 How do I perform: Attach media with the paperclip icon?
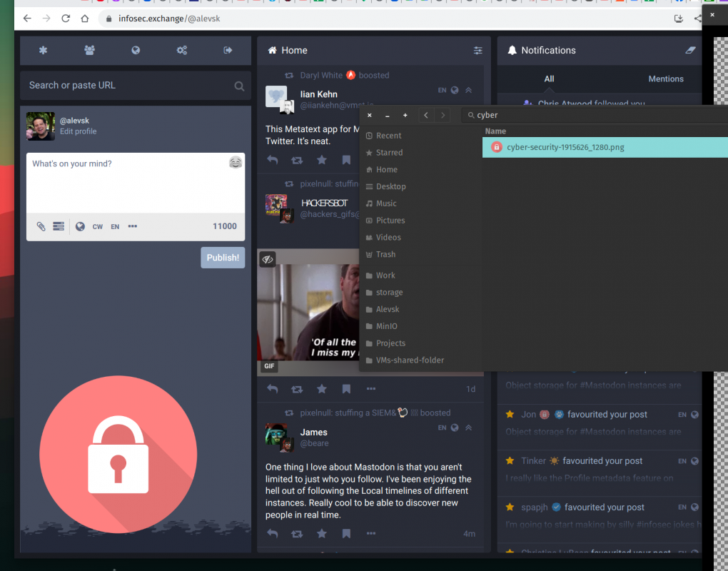pos(41,226)
